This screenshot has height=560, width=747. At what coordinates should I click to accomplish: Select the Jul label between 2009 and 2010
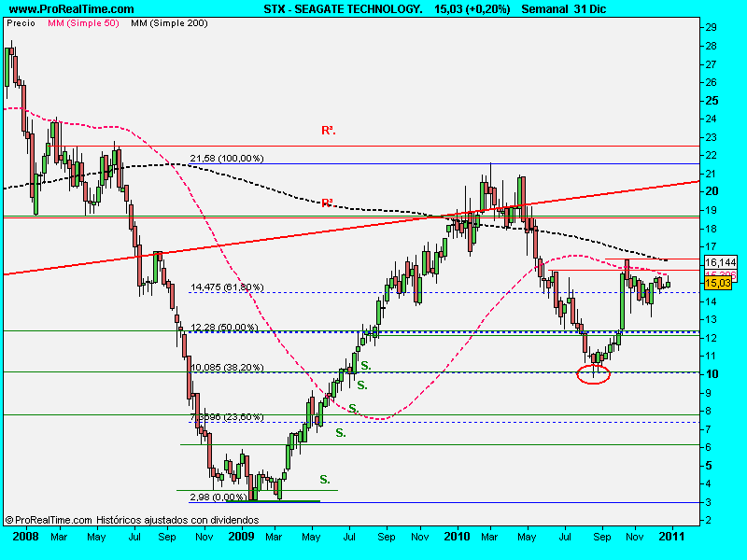[349, 538]
